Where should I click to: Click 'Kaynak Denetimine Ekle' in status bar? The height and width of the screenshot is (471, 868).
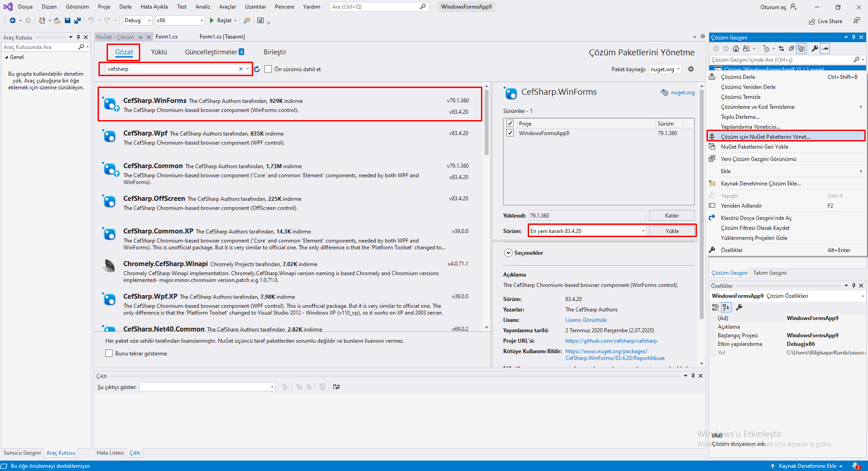click(x=807, y=466)
